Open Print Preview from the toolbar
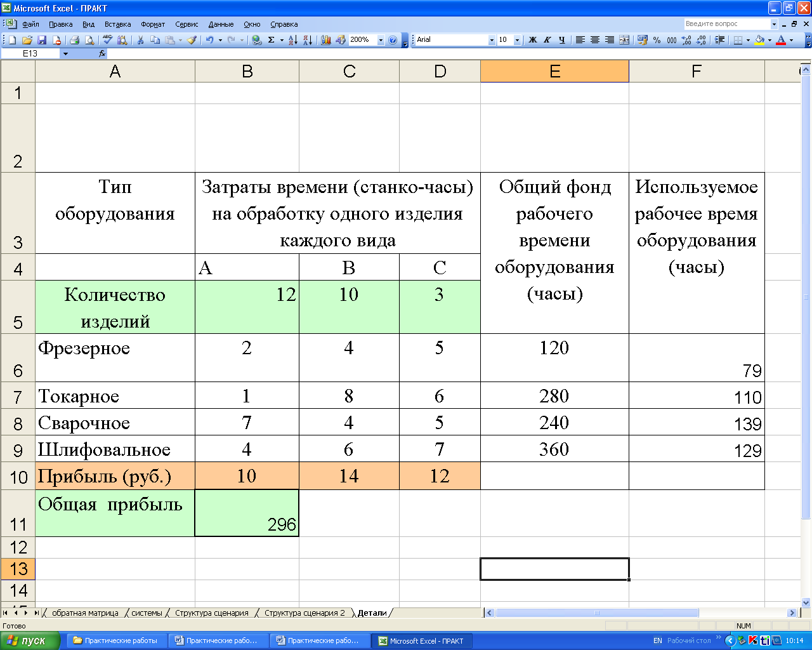 (89, 40)
